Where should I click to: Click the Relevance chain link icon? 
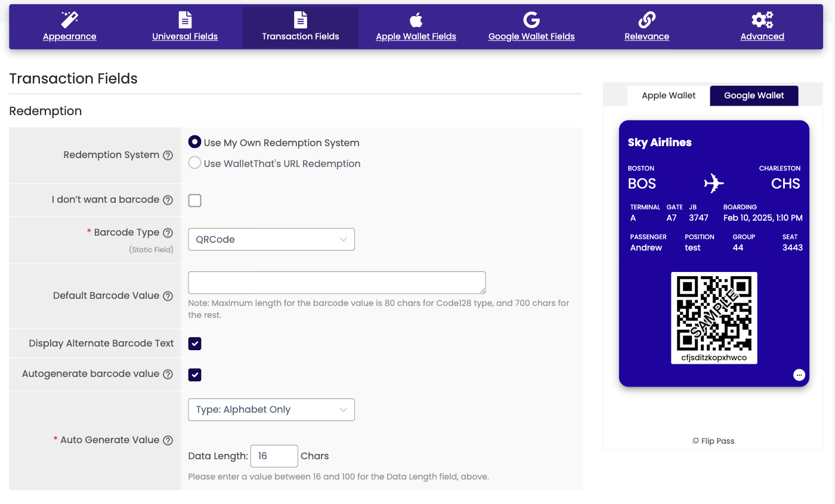tap(647, 20)
